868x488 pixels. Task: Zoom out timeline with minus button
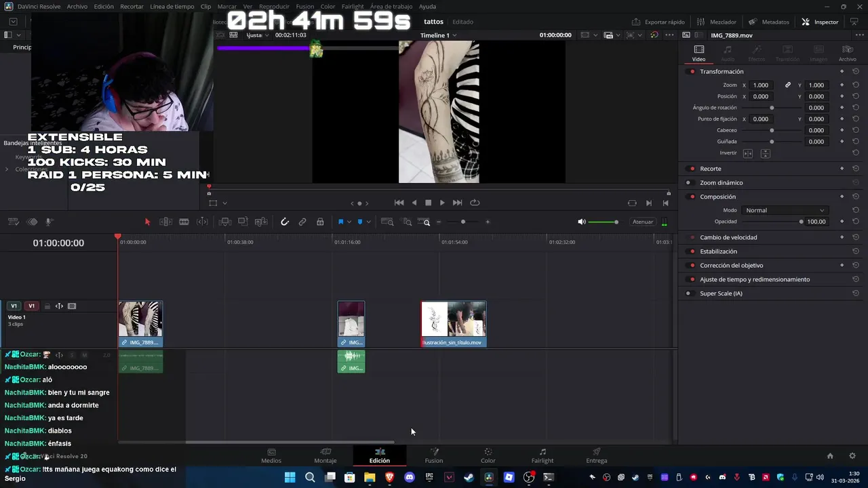tap(439, 222)
